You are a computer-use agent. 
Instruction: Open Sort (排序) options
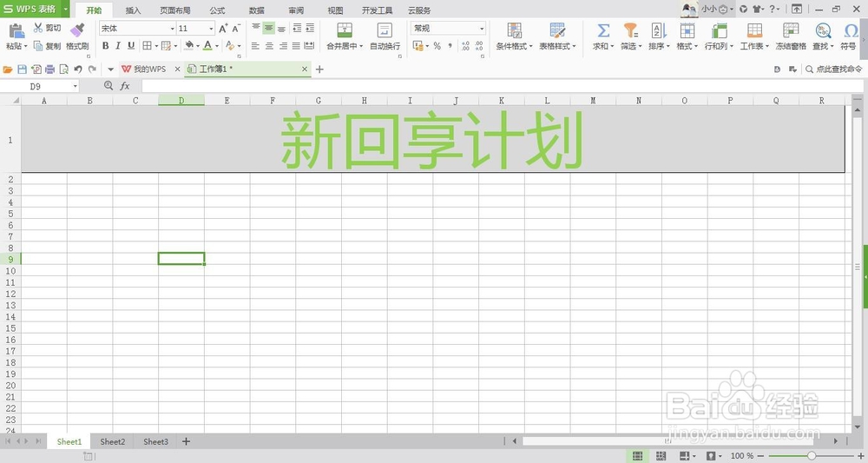pyautogui.click(x=659, y=37)
